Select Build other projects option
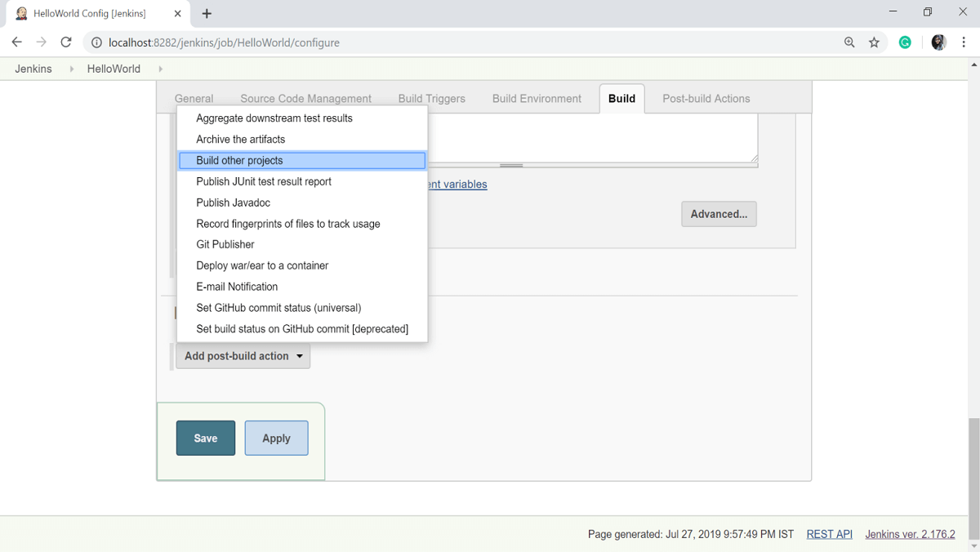 click(x=302, y=161)
